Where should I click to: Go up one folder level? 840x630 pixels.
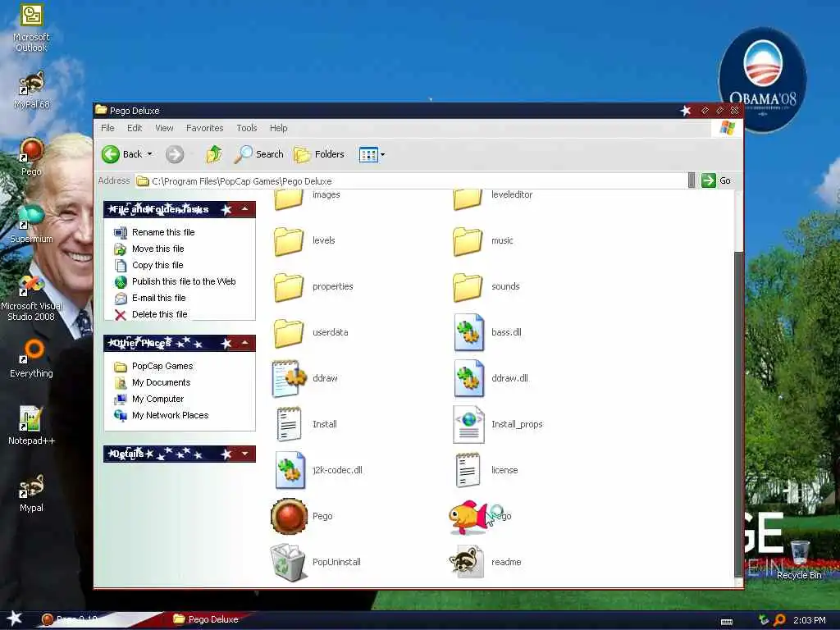[214, 154]
